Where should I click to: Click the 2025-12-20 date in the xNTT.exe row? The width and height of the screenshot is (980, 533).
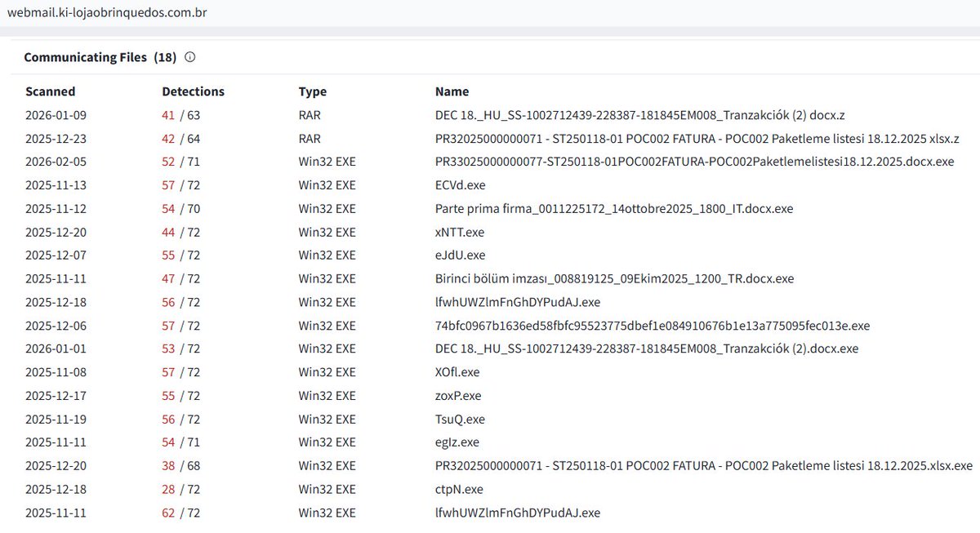(x=56, y=232)
